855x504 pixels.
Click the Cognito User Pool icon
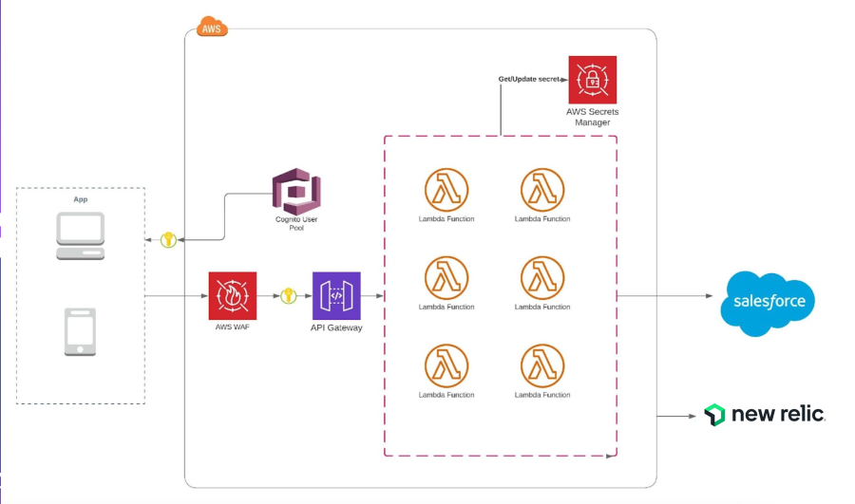click(x=296, y=191)
